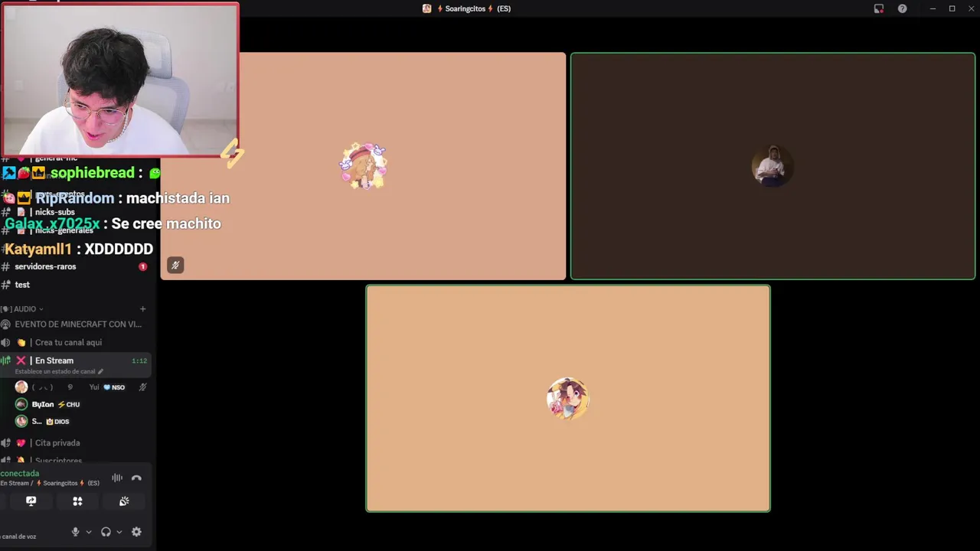This screenshot has height=551, width=980.
Task: Open 'En Stream / Soaringcitos' connection link
Action: point(50,484)
